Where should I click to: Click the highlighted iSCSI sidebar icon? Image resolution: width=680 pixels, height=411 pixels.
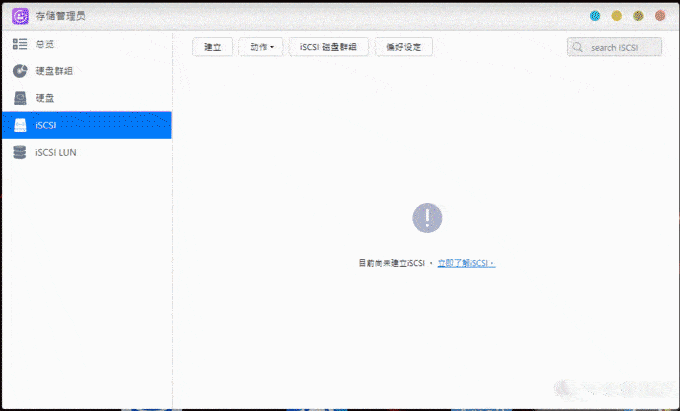[x=20, y=125]
